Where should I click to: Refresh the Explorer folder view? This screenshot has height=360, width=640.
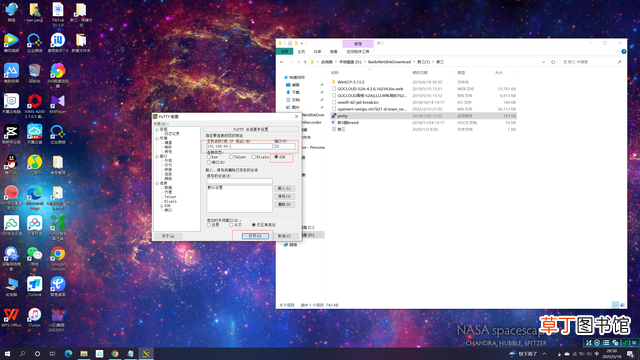pyautogui.click(x=553, y=62)
